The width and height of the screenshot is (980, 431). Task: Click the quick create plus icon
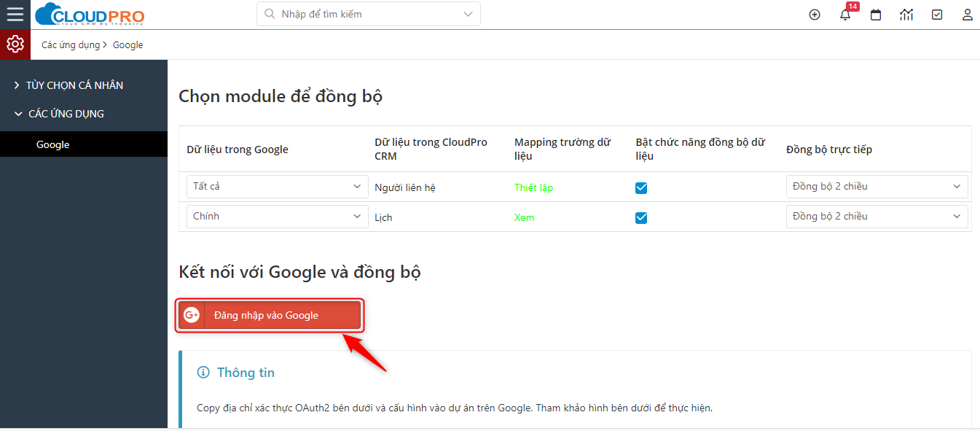tap(815, 15)
